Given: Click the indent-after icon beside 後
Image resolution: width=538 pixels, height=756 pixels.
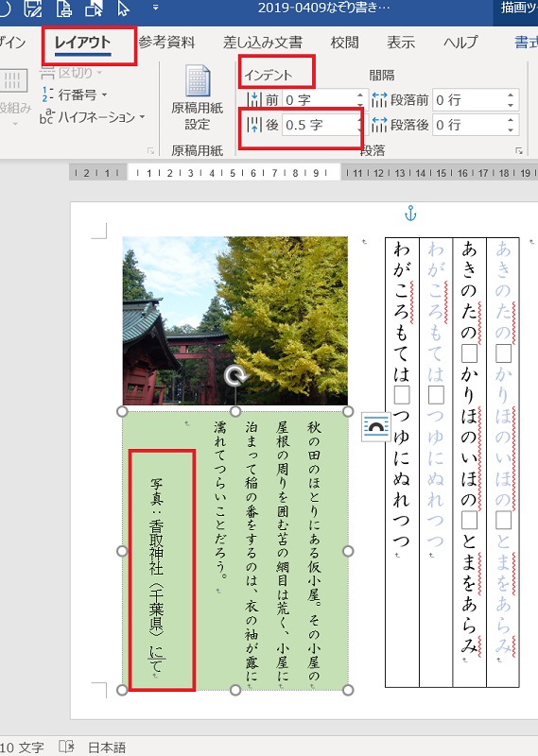Looking at the screenshot, I should [253, 125].
